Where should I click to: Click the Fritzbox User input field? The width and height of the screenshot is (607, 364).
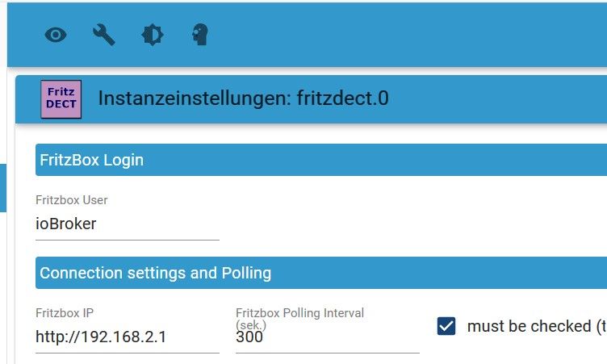127,224
